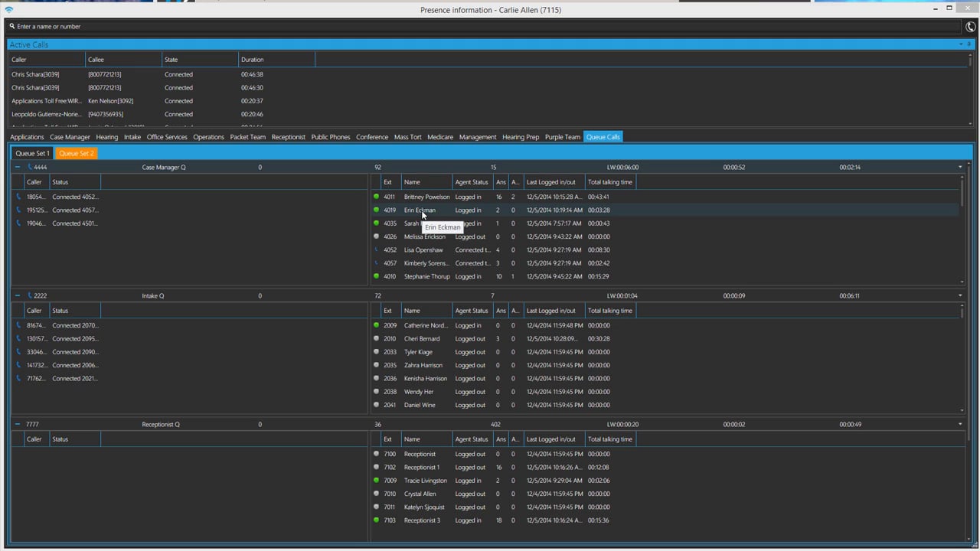980x551 pixels.
Task: Sort Receptionist agents by Name column
Action: 426,439
